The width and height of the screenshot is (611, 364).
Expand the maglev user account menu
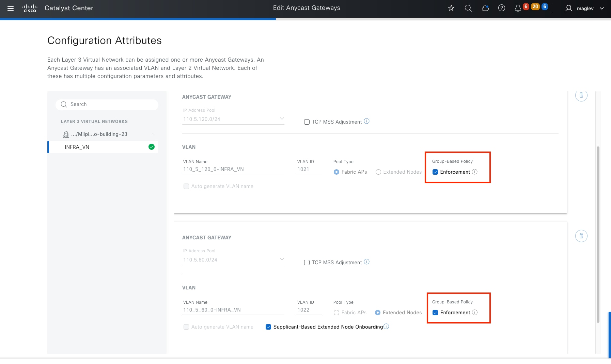[x=601, y=9]
